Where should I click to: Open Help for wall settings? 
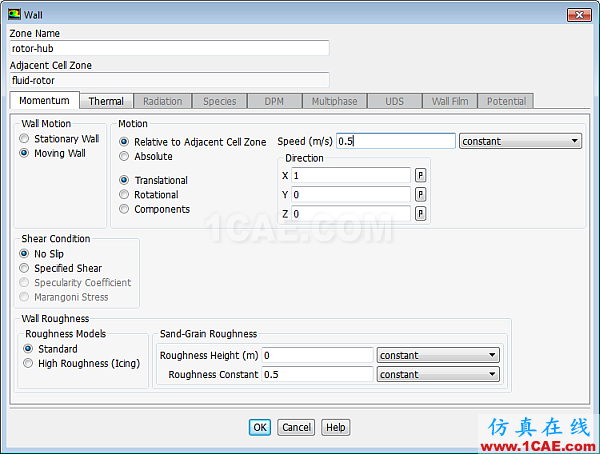(x=336, y=427)
